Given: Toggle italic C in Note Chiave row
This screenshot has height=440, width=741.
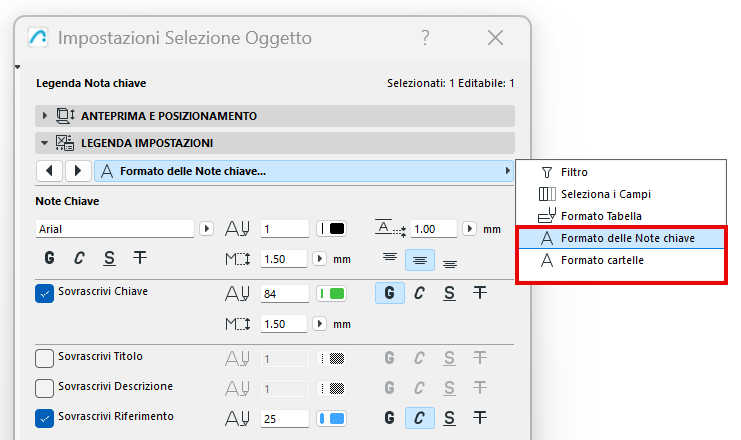Looking at the screenshot, I should [79, 258].
